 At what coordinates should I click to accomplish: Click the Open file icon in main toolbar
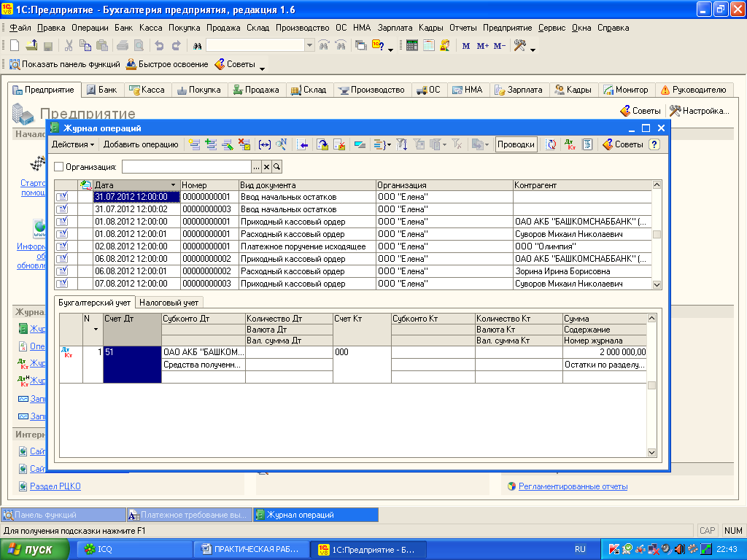(x=31, y=46)
